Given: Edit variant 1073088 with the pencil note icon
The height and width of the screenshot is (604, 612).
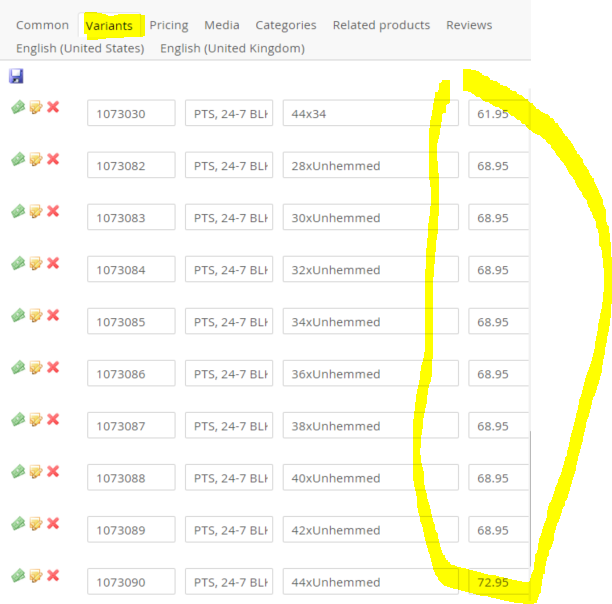Looking at the screenshot, I should click(x=36, y=471).
